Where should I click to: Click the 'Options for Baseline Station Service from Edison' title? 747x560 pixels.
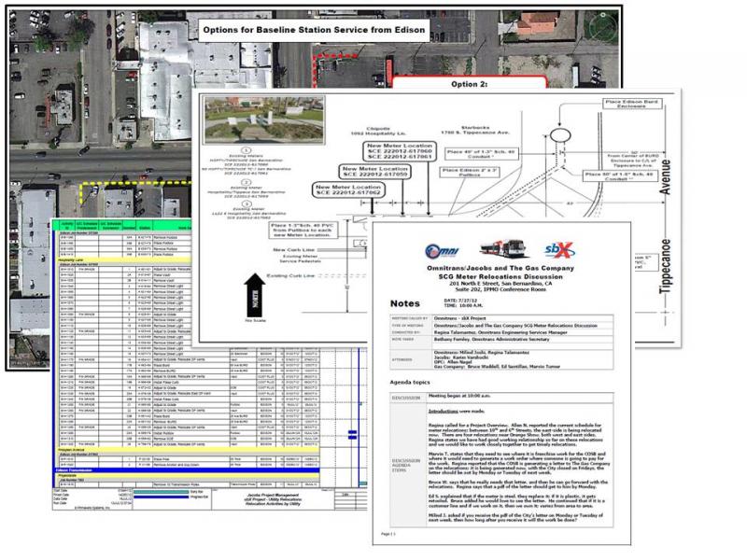tap(314, 30)
